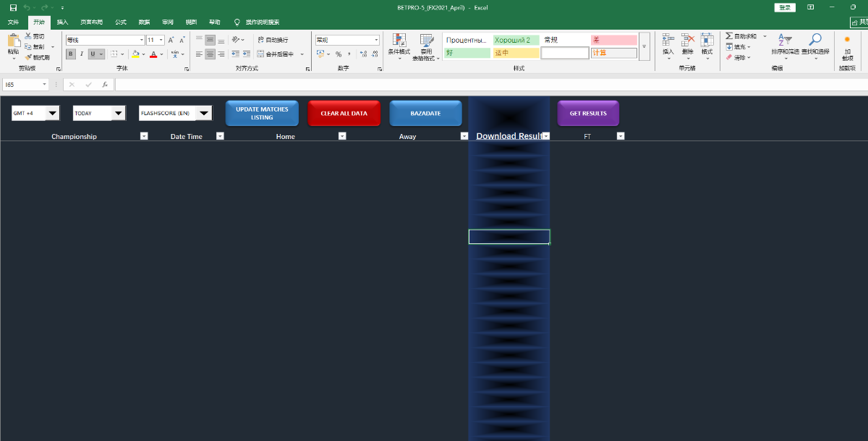Toggle Italic formatting
Image resolution: width=868 pixels, height=441 pixels.
tap(82, 54)
